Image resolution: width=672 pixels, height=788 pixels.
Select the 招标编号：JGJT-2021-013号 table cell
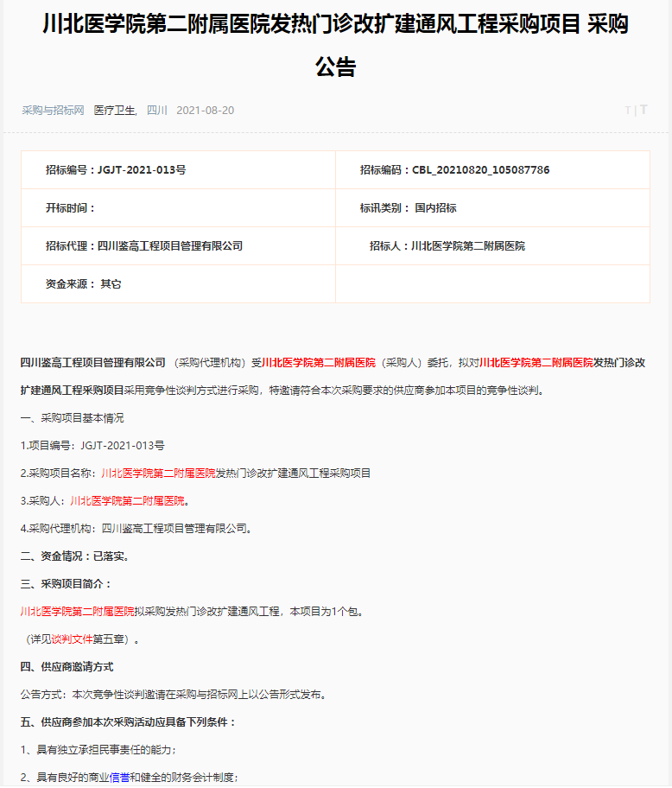pyautogui.click(x=178, y=170)
